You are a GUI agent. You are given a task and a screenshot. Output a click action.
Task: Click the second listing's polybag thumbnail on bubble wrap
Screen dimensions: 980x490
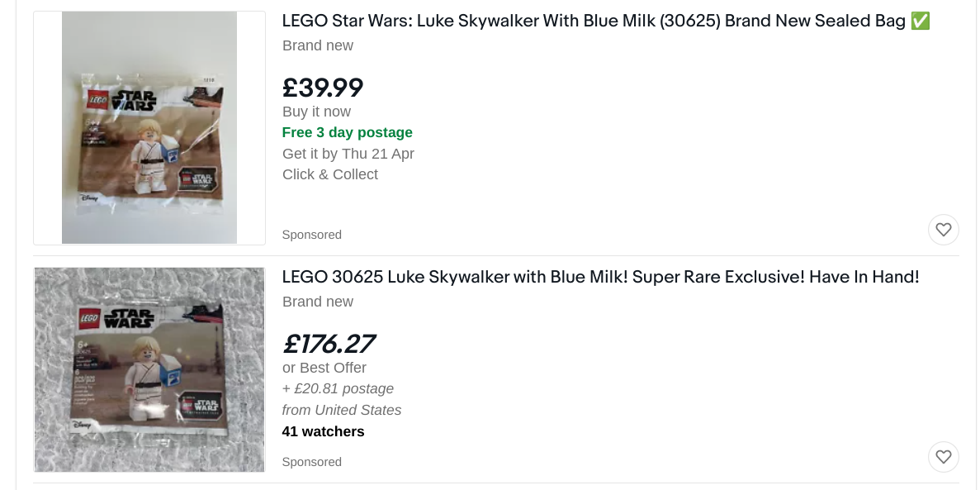pos(149,370)
